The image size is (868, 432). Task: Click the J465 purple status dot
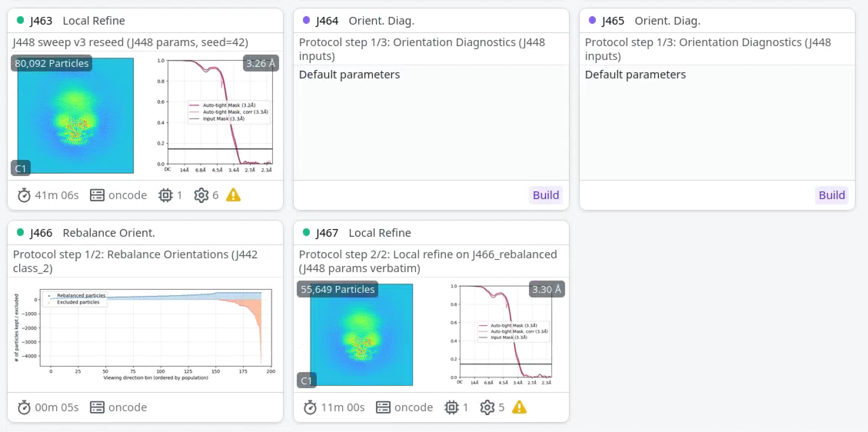pos(592,20)
